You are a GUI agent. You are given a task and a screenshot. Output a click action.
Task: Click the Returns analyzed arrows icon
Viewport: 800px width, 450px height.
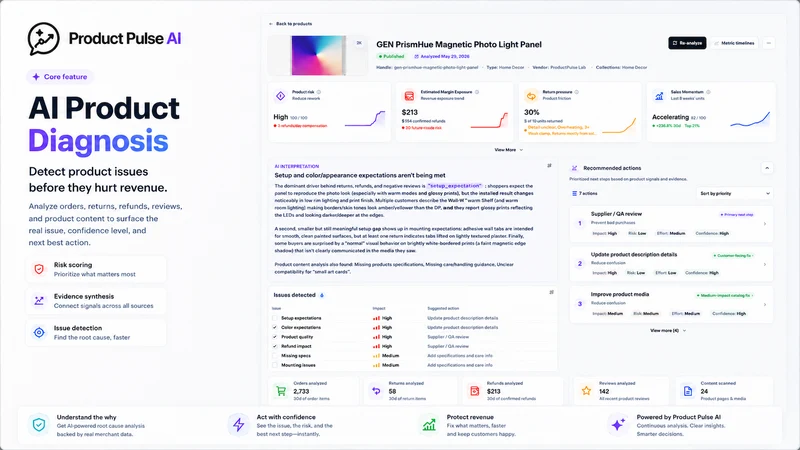point(376,391)
